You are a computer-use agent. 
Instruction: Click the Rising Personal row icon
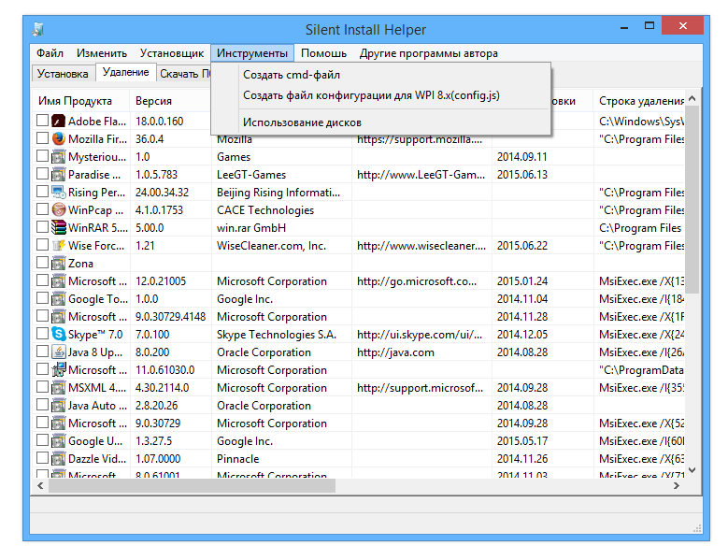58,193
